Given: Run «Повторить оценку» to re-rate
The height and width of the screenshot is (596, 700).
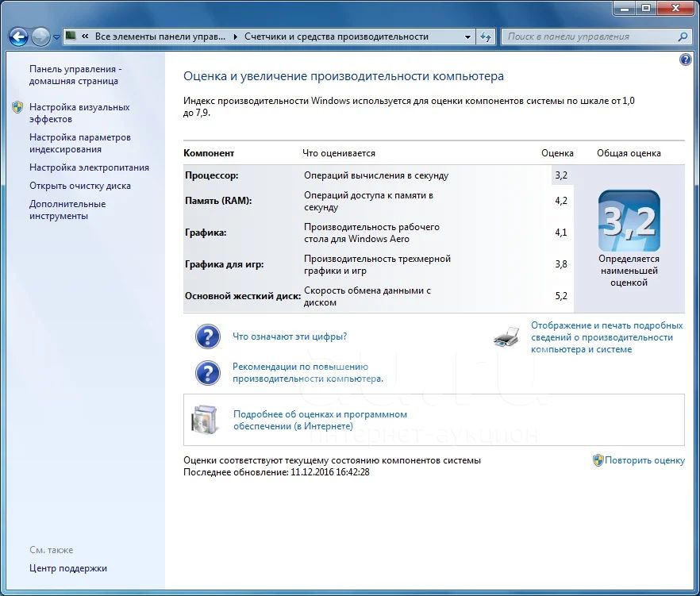Looking at the screenshot, I should click(644, 460).
